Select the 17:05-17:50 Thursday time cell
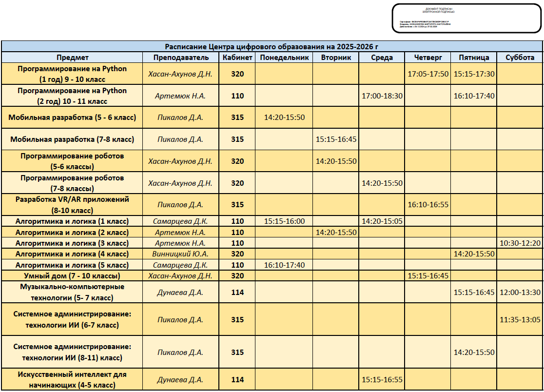This screenshot has width=544, height=392. point(427,74)
